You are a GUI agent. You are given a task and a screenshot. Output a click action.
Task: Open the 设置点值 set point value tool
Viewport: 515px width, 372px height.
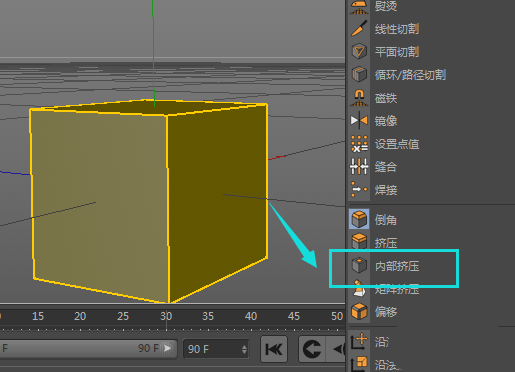(x=385, y=144)
